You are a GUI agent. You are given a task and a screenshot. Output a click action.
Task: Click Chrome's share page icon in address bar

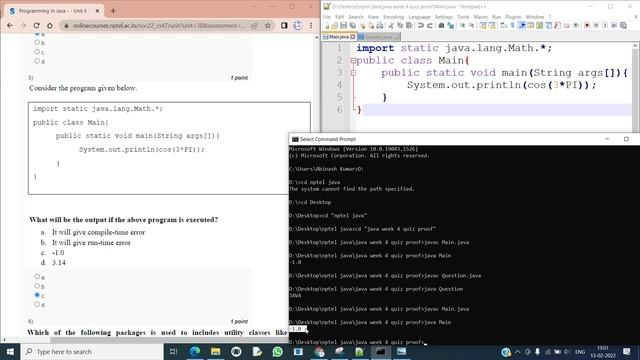pos(254,25)
